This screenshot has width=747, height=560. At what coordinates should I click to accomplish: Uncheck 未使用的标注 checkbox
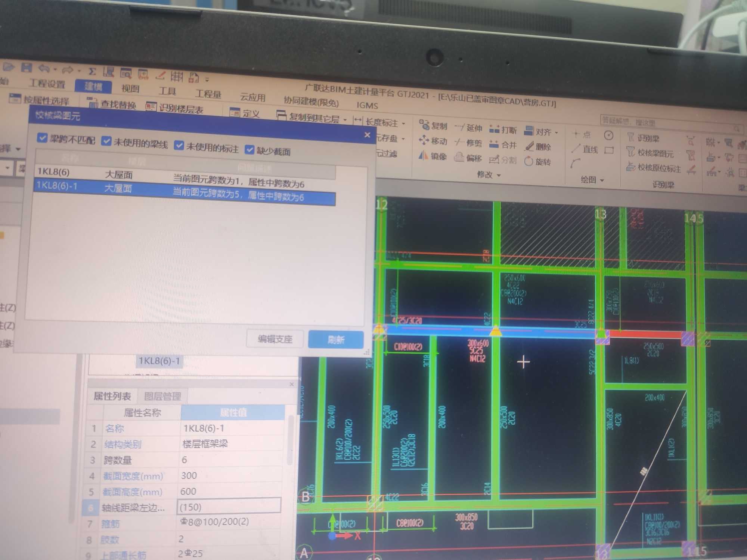click(179, 145)
